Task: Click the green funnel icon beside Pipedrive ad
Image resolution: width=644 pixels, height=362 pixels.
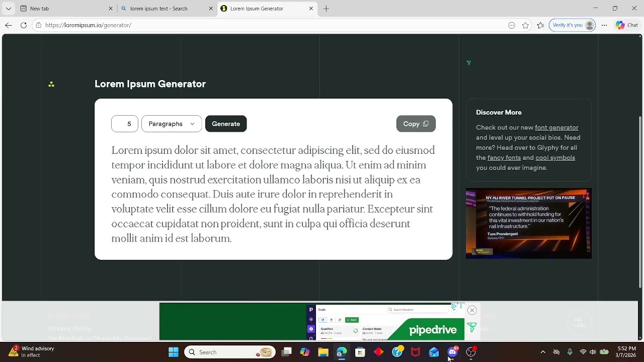Action: 471,328
